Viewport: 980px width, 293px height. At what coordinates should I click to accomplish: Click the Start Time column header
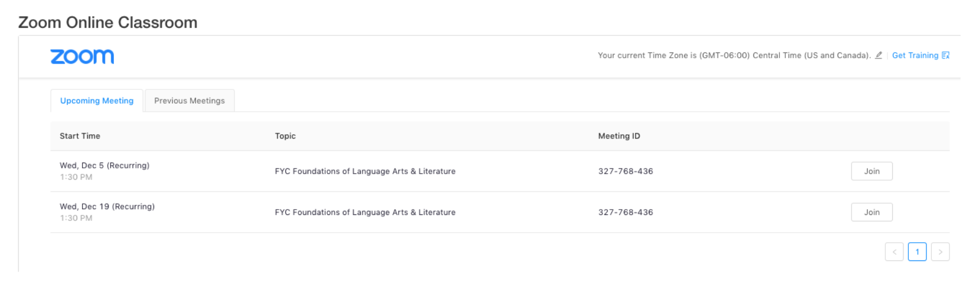tap(80, 136)
